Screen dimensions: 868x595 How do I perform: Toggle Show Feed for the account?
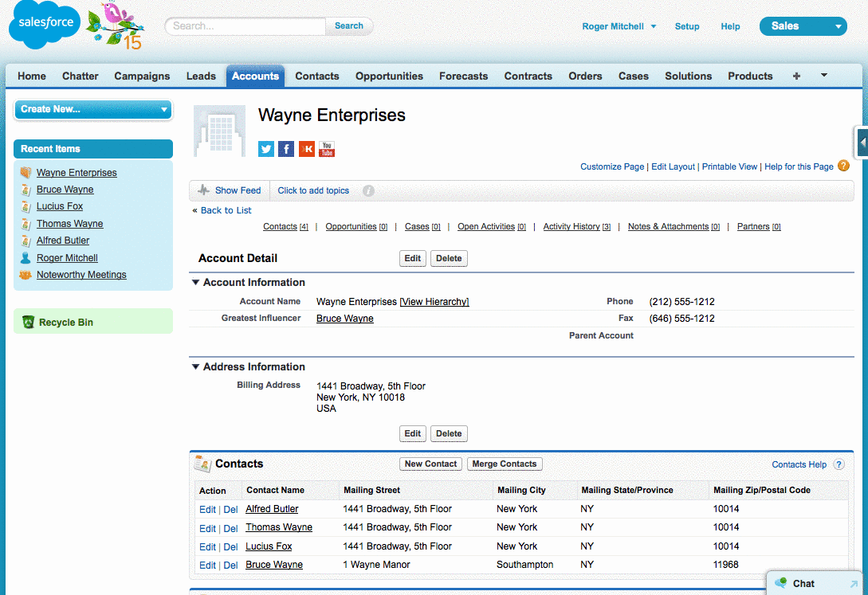tap(230, 190)
